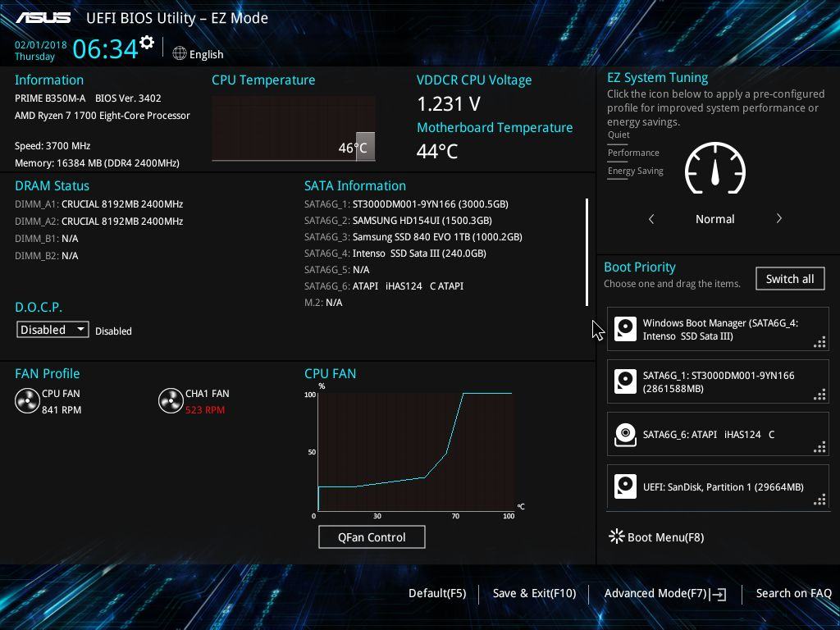The image size is (840, 630).
Task: Click DIMM_B1 N/A row
Action: (x=47, y=239)
